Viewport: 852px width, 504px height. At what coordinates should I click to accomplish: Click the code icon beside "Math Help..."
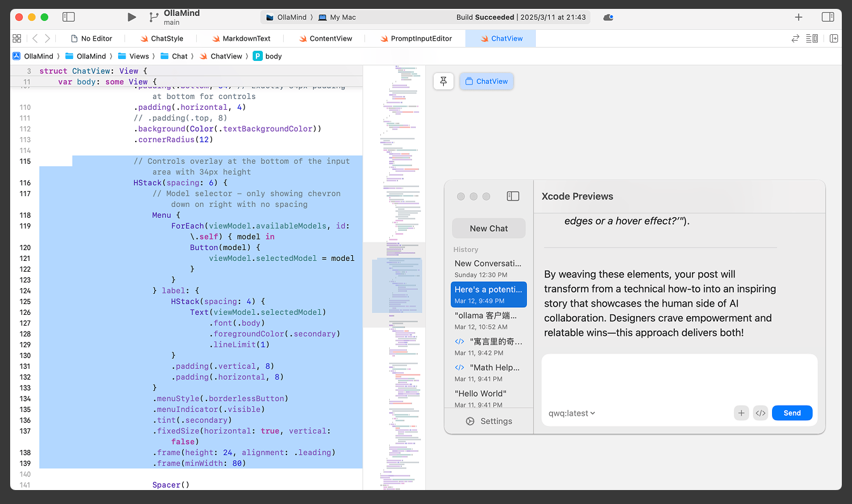[460, 368]
